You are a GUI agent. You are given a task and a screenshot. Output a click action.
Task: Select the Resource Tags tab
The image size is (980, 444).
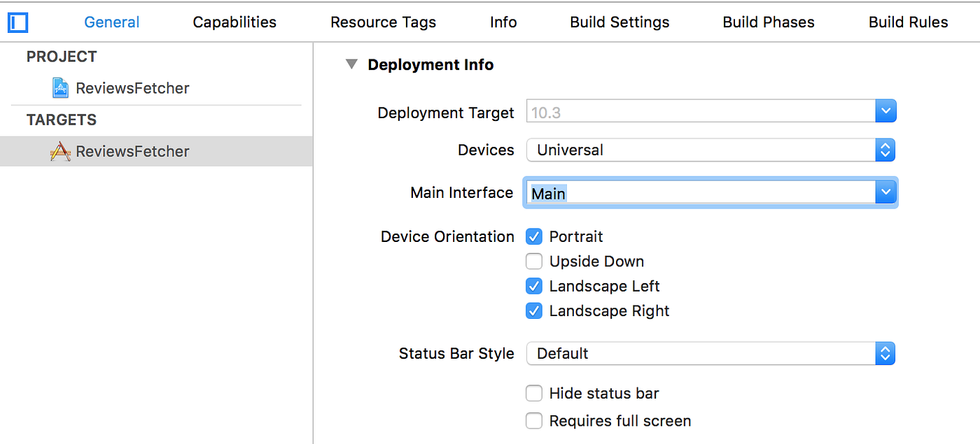tap(383, 22)
